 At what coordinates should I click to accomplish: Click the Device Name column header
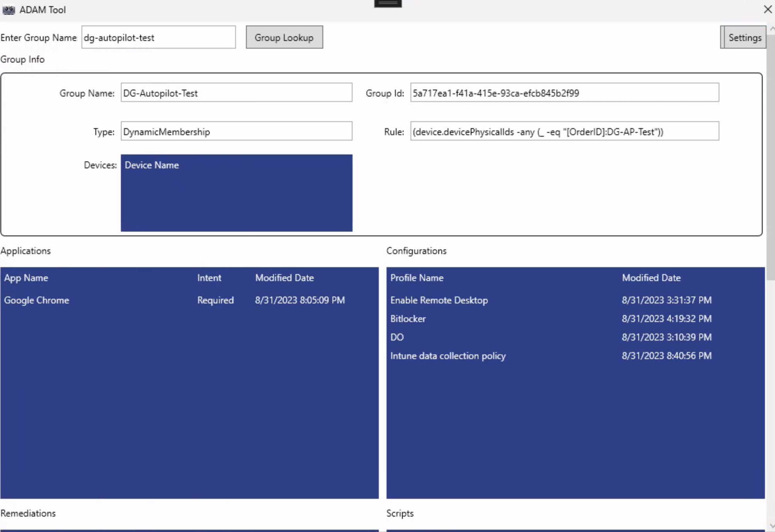click(152, 165)
